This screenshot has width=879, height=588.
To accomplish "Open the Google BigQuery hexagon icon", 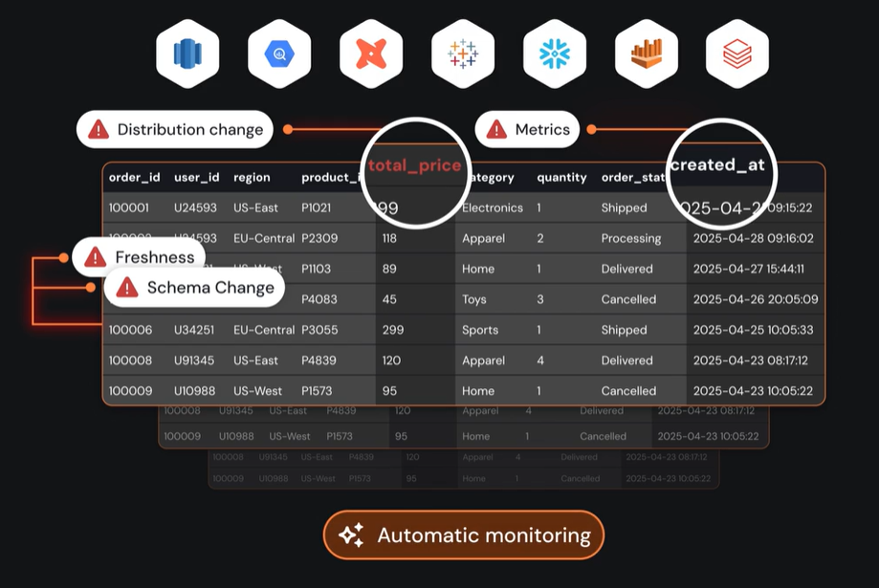I will pyautogui.click(x=279, y=54).
